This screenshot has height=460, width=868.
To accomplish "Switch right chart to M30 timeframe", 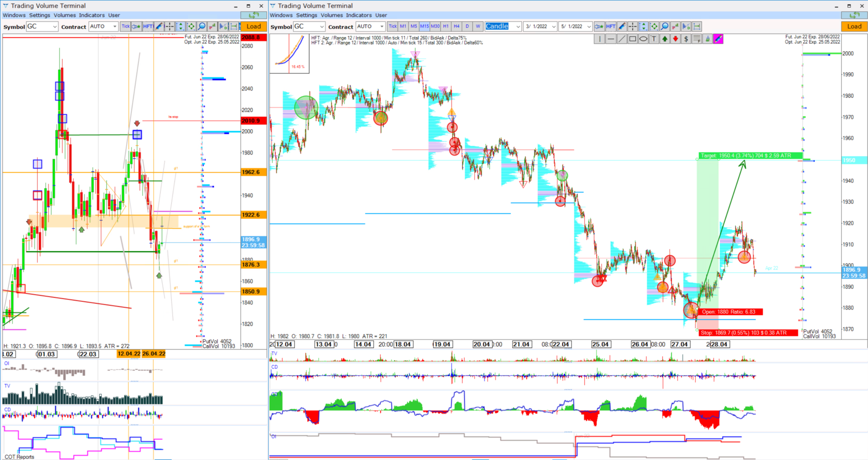I will 436,26.
